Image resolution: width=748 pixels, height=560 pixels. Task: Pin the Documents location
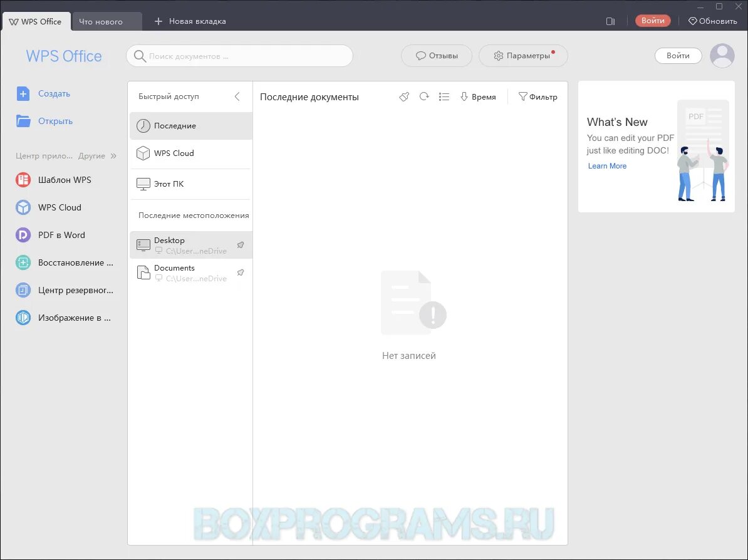tap(241, 273)
